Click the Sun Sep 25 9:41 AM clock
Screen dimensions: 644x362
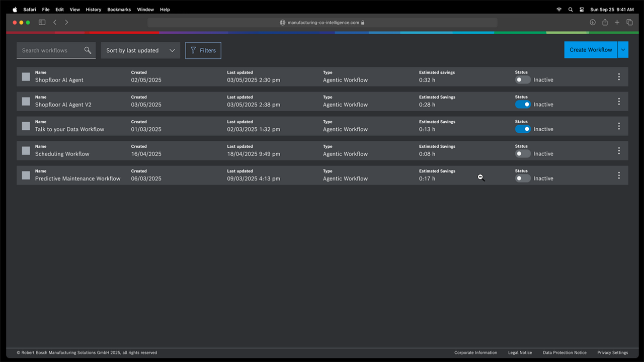point(612,10)
